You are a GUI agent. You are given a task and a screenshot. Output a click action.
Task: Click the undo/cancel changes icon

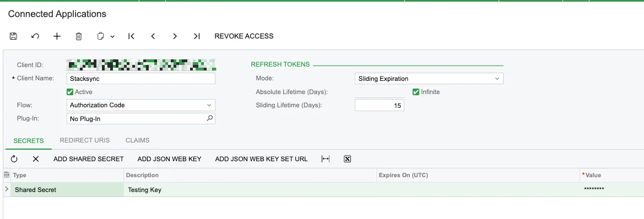[35, 36]
